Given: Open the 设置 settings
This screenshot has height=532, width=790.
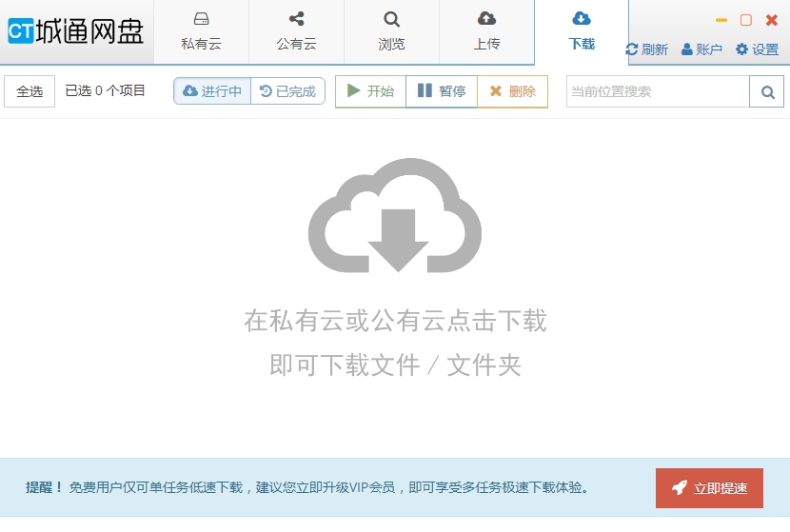Looking at the screenshot, I should click(x=758, y=49).
